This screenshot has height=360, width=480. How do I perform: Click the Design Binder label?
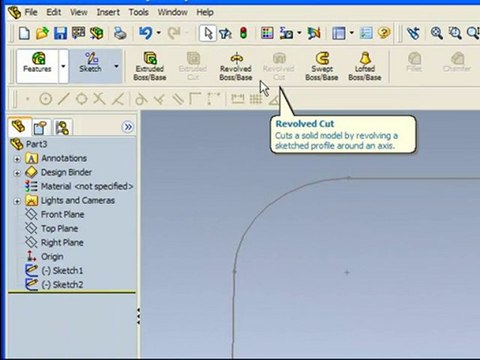66,172
